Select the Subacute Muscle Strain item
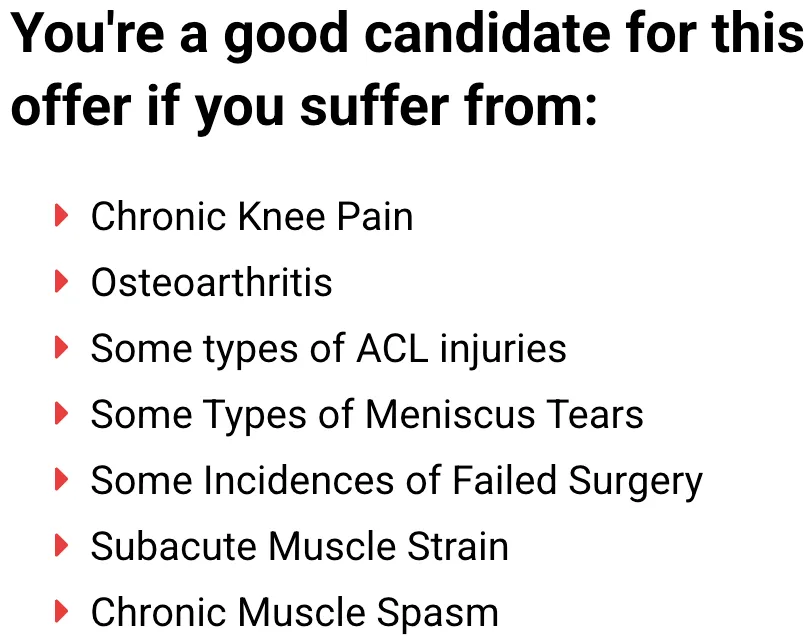The image size is (812, 642). tap(300, 546)
